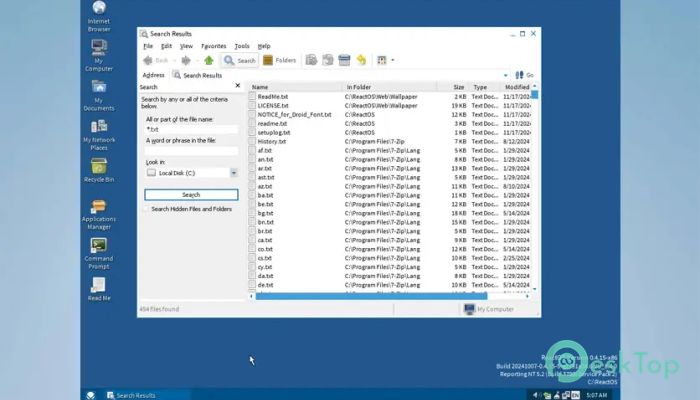Image resolution: width=700 pixels, height=400 pixels.
Task: Click the Search button in side pane
Action: 191,195
